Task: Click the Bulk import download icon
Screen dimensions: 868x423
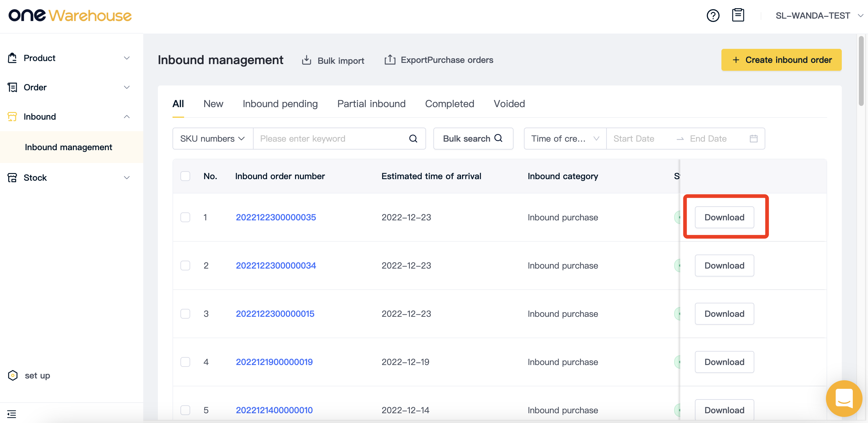Action: [306, 60]
